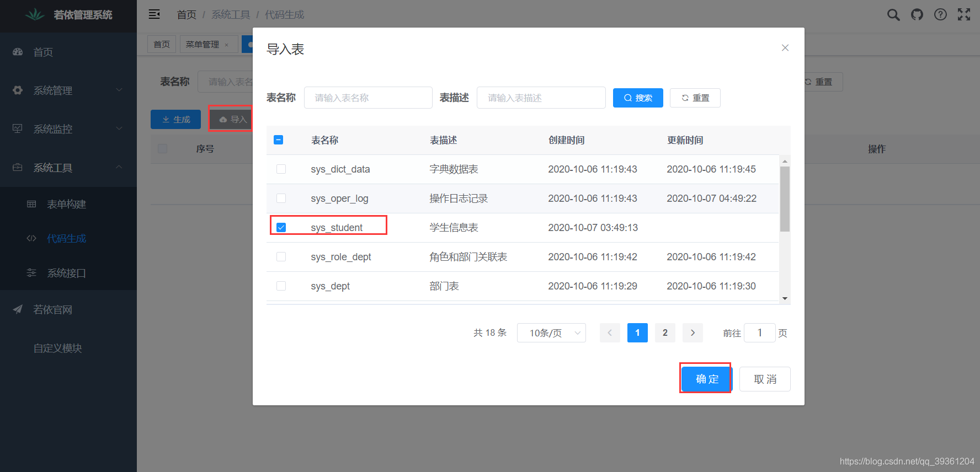Click the 系统接口 sliders icon
The image size is (980, 472).
pyautogui.click(x=31, y=273)
